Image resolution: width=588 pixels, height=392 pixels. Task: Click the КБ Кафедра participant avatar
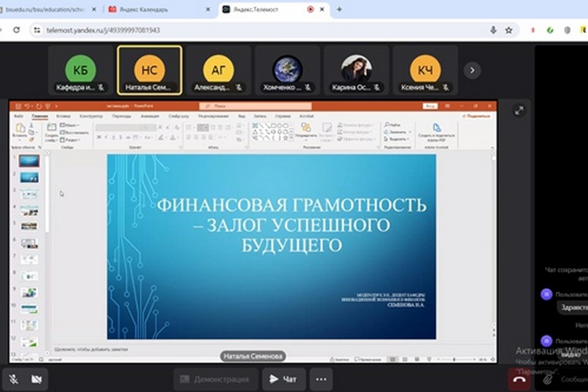coord(81,70)
